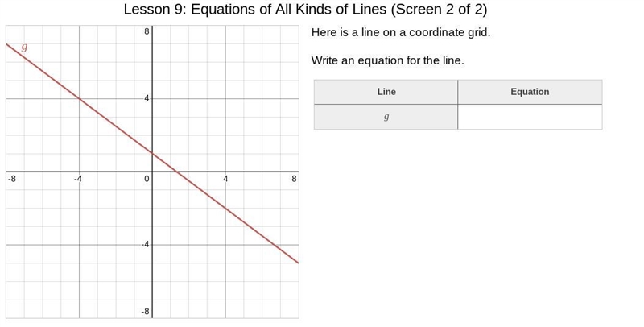Click the 4 label on the y-axis
Viewport: 644px width, 327px height.
tap(147, 98)
